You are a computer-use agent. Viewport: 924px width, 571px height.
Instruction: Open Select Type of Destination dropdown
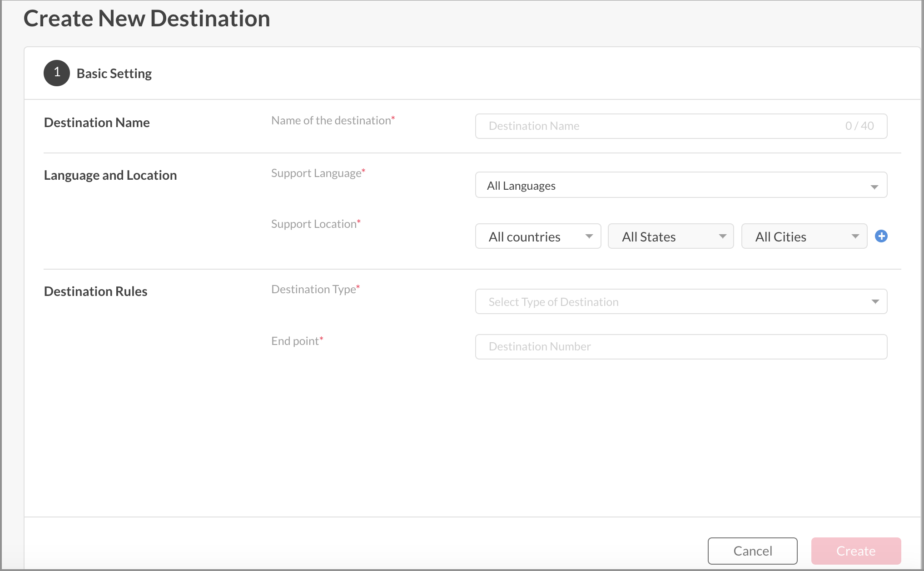tap(680, 302)
